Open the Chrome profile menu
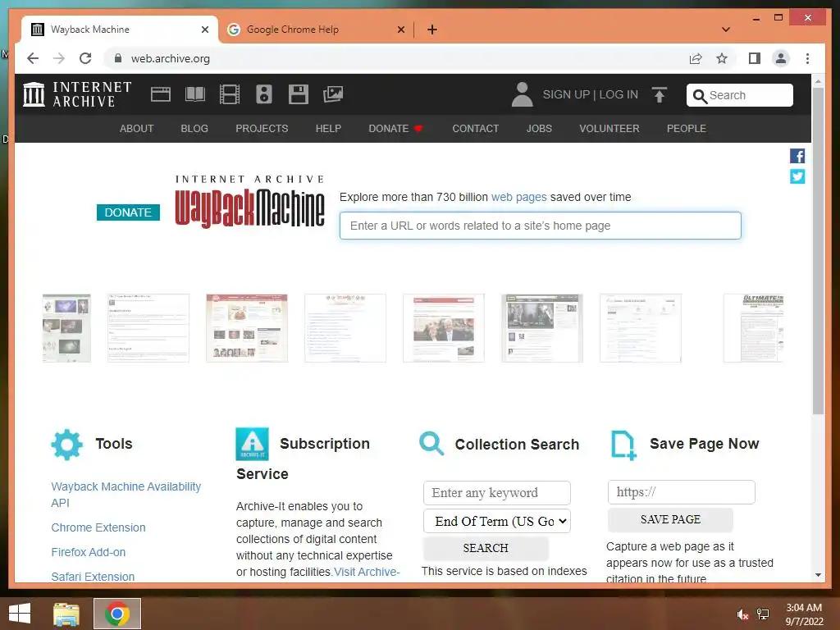 (x=781, y=58)
